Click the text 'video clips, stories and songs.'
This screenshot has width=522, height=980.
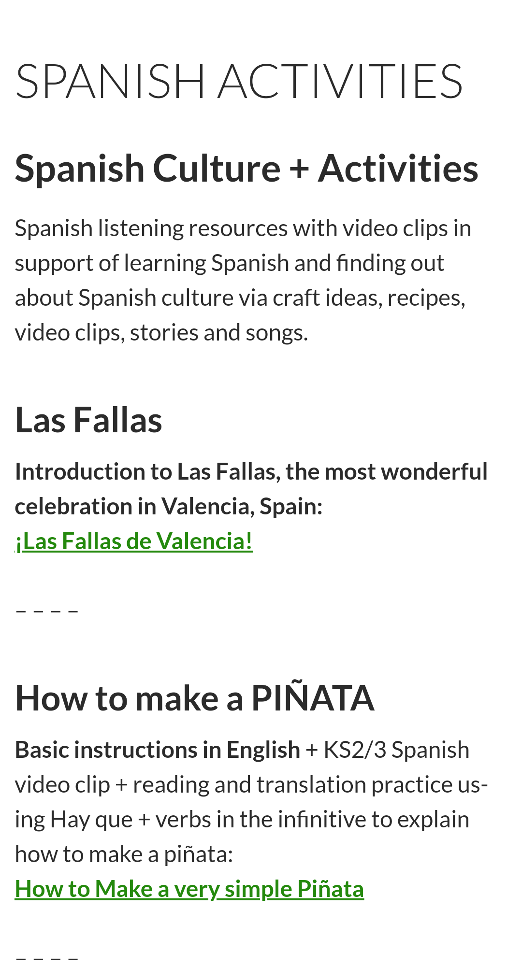click(x=161, y=333)
